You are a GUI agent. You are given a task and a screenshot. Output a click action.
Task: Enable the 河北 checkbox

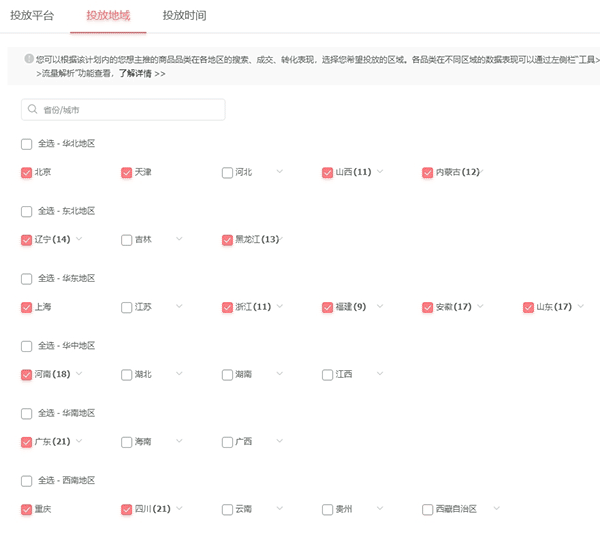[x=227, y=172]
